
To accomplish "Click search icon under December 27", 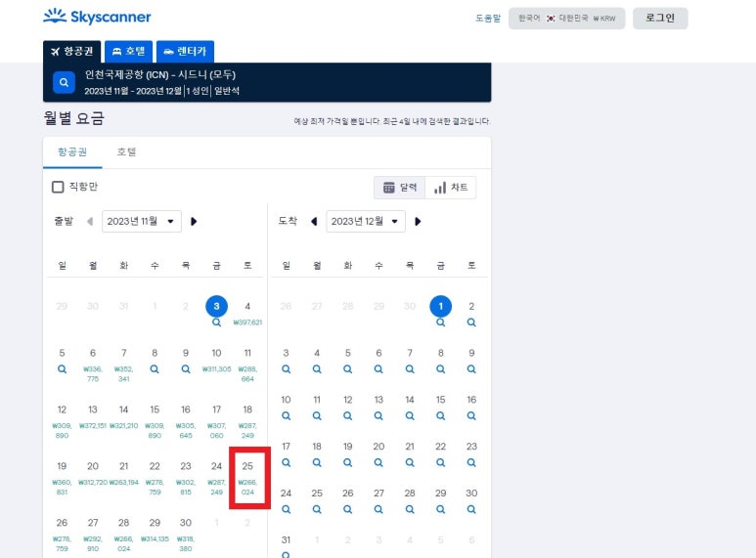I will 378,509.
